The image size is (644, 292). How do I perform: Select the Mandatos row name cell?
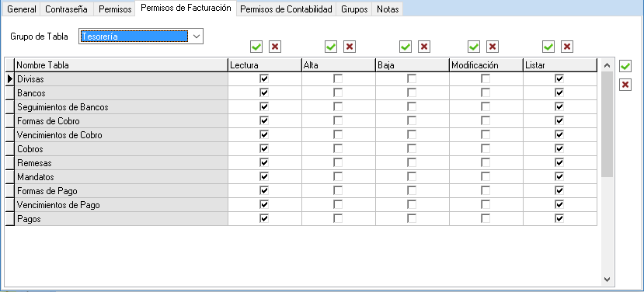click(x=121, y=176)
